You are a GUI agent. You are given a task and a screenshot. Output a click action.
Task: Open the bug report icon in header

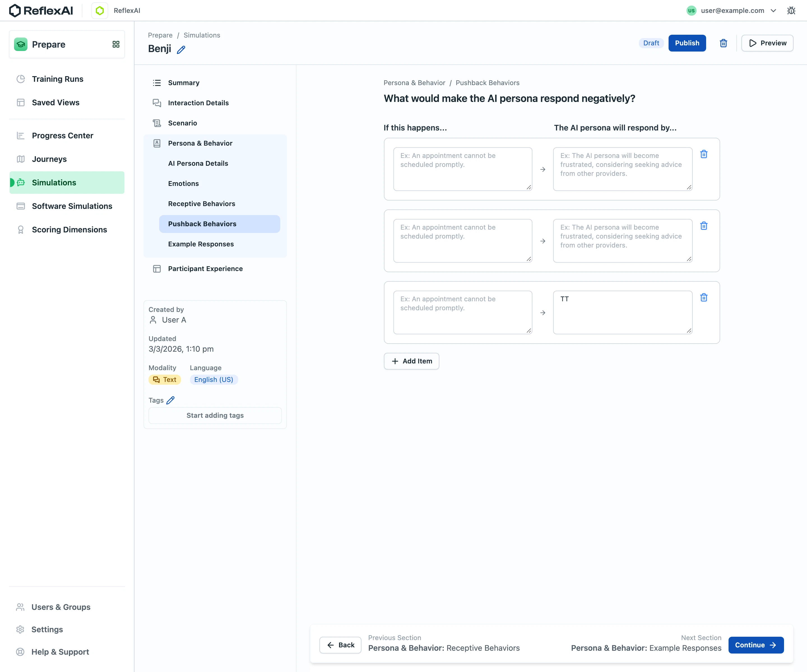[x=791, y=11]
